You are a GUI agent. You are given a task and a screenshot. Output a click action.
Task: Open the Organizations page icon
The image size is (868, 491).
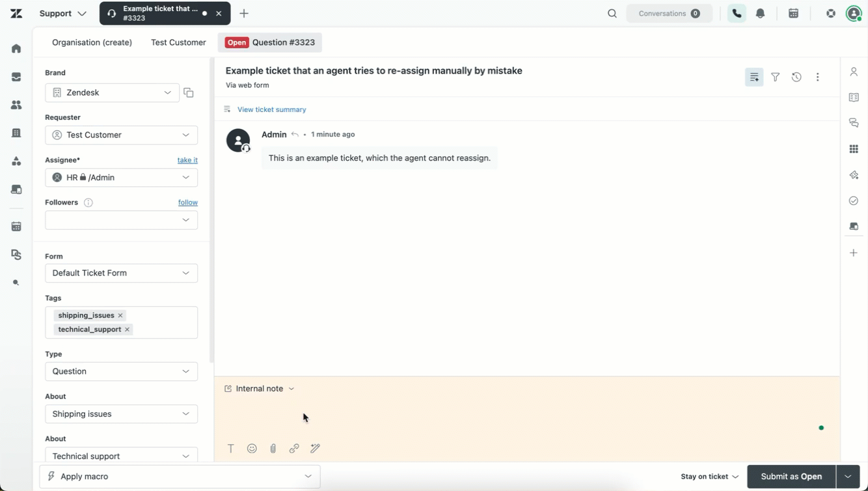(x=16, y=132)
